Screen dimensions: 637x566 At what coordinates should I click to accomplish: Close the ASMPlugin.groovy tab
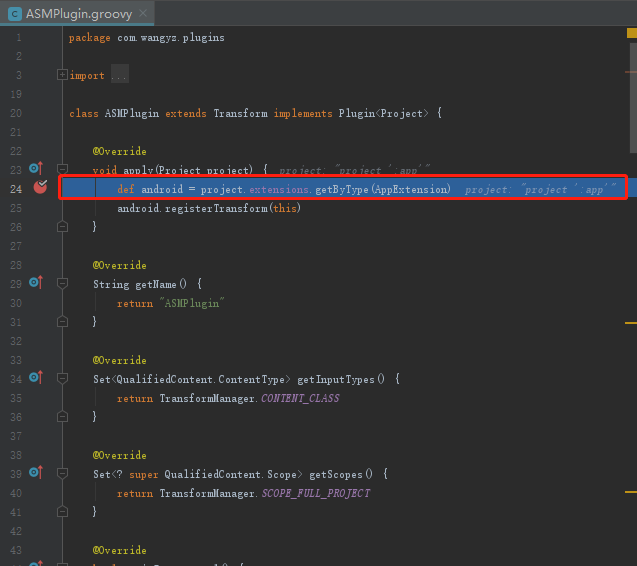(x=143, y=13)
